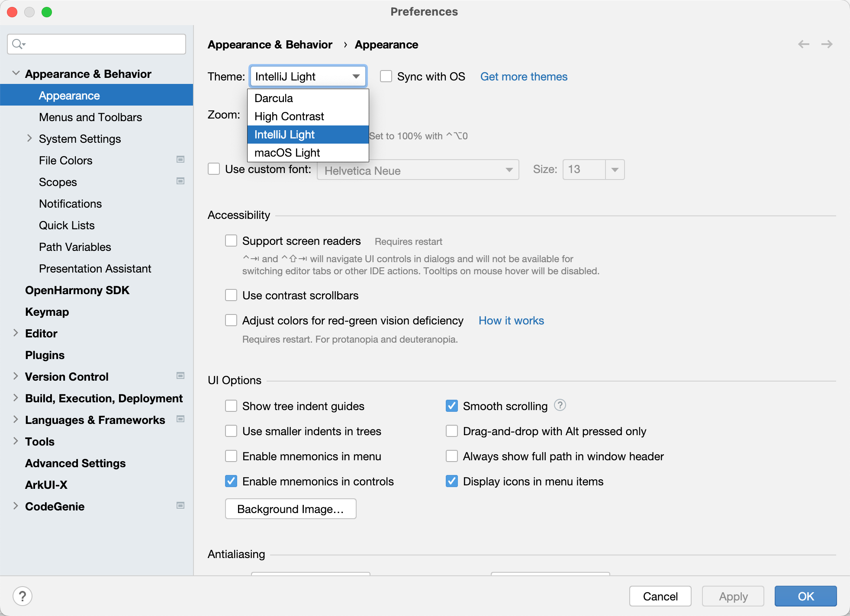
Task: Click the Apply button
Action: click(x=733, y=596)
